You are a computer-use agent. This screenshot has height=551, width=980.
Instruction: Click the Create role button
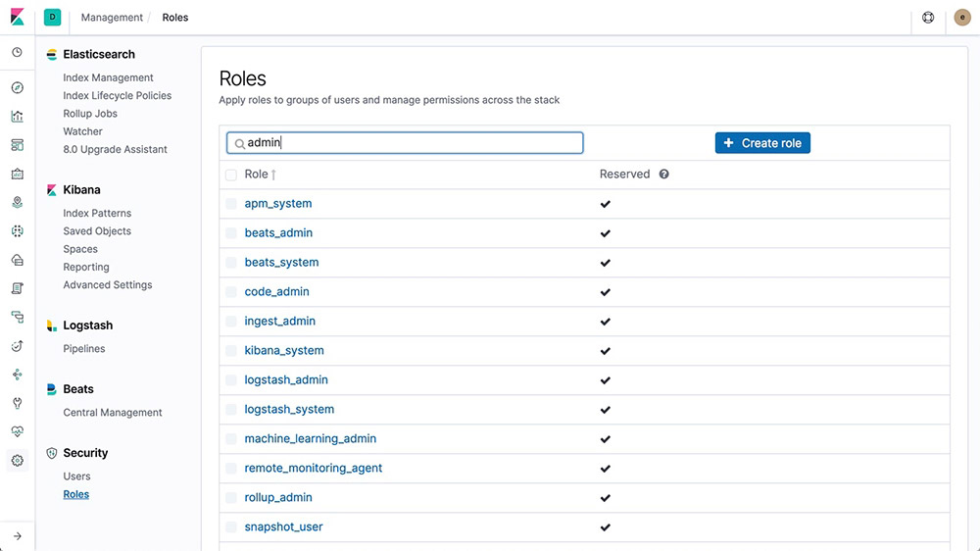click(762, 143)
